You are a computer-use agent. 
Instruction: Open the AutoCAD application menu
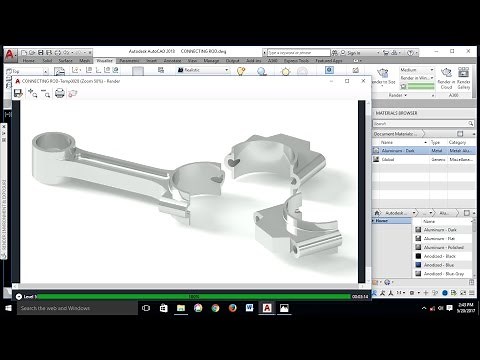point(10,55)
